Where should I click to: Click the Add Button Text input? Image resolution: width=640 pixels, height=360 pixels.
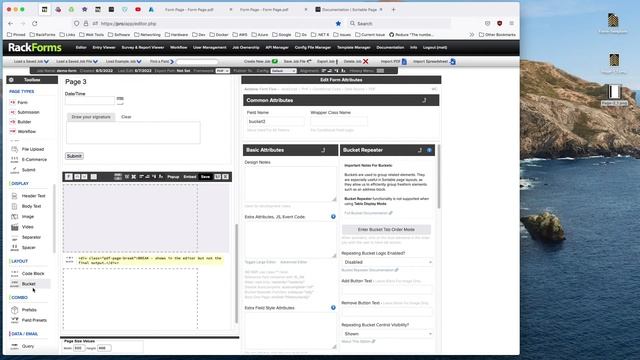(x=387, y=290)
